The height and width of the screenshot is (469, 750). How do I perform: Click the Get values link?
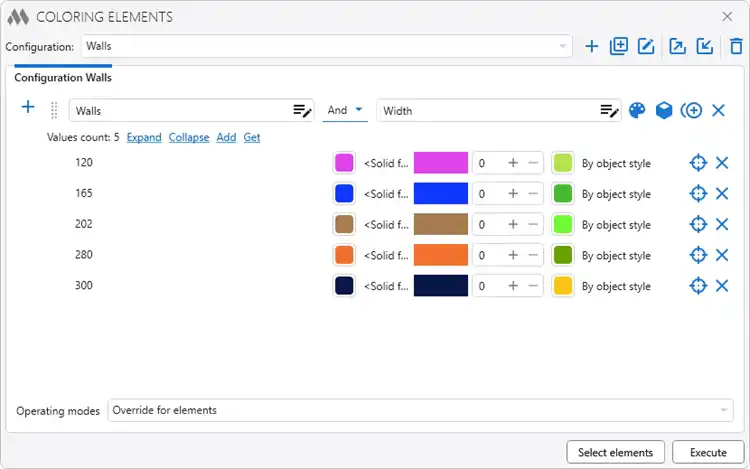pyautogui.click(x=252, y=138)
